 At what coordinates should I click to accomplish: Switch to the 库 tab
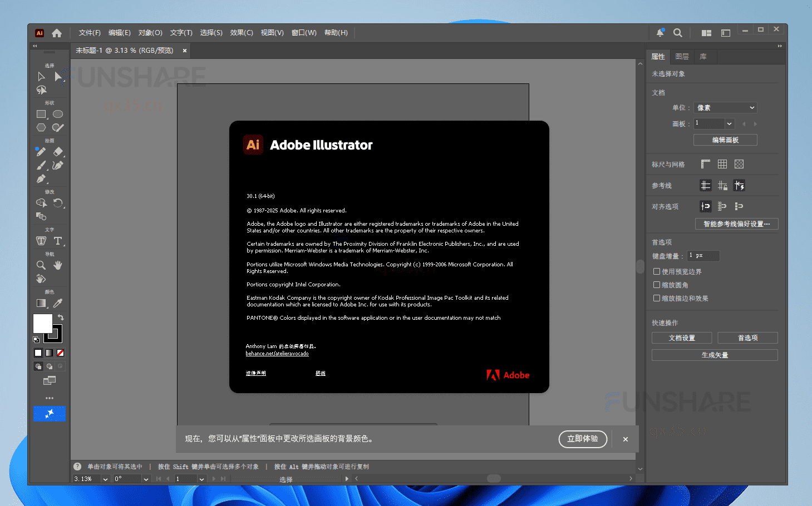(703, 57)
